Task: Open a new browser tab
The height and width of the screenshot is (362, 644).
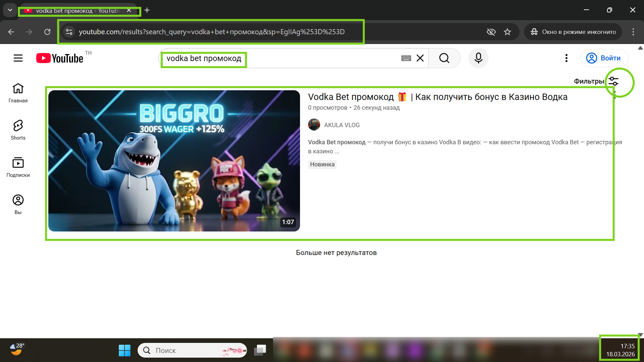Action: pyautogui.click(x=147, y=10)
